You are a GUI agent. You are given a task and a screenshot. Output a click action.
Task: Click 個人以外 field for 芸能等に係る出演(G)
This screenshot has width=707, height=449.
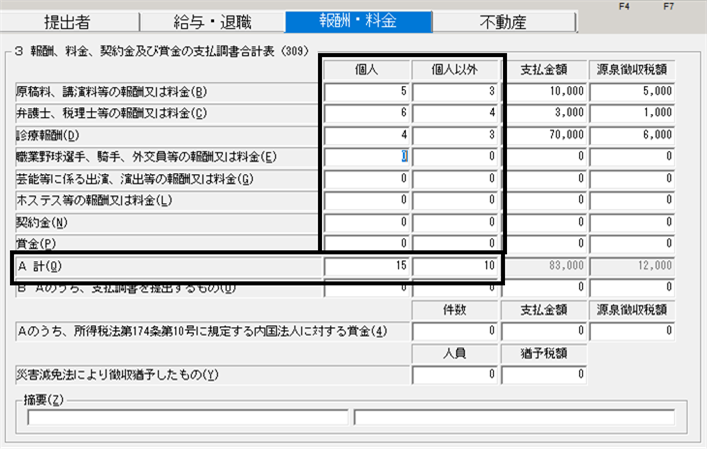[x=454, y=179]
